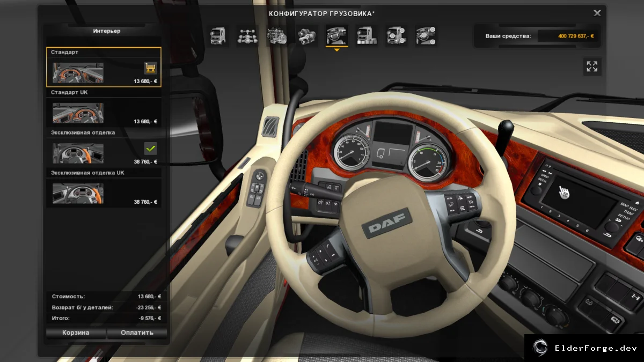Select the Стандарт UK interior thumbnail
Screen dimensions: 644x362
coord(78,112)
